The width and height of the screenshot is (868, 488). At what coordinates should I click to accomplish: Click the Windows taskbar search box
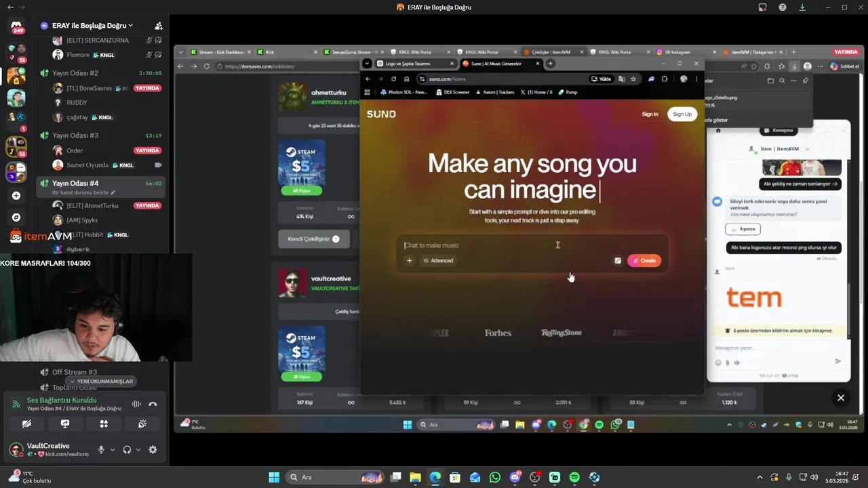335,477
